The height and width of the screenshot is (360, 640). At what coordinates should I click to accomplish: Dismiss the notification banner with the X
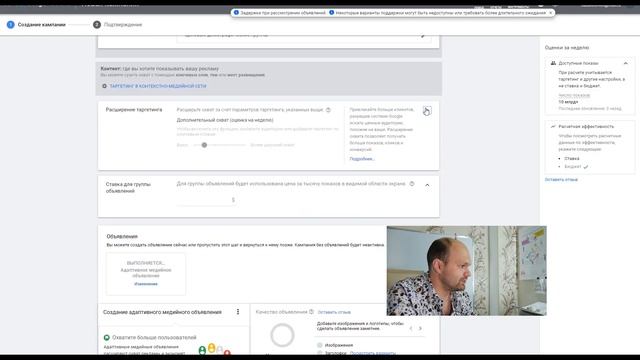550,13
